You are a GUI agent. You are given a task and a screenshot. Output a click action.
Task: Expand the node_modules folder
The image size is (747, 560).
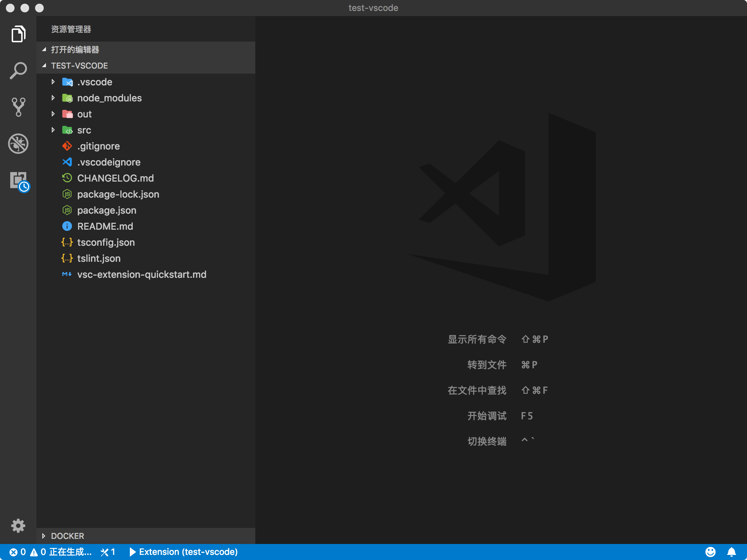pyautogui.click(x=109, y=98)
